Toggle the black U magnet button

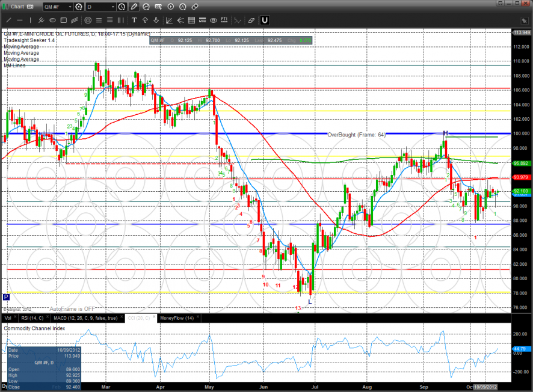[263, 20]
